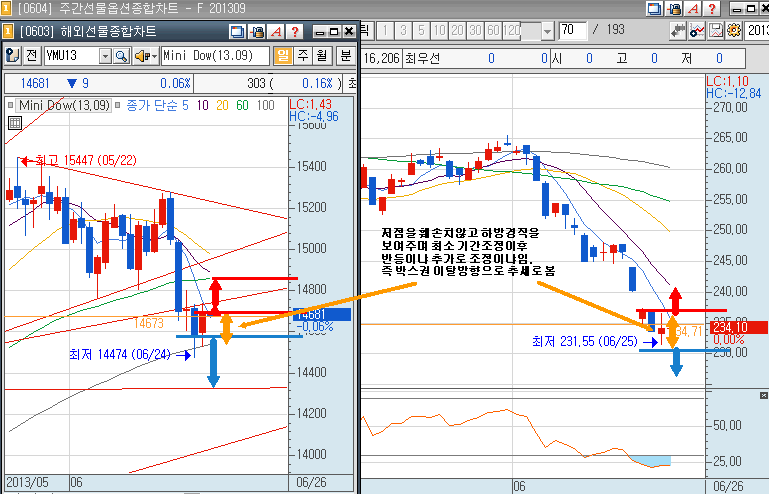Select the 3 interval button in 0604
The width and height of the screenshot is (769, 494).
click(x=403, y=31)
